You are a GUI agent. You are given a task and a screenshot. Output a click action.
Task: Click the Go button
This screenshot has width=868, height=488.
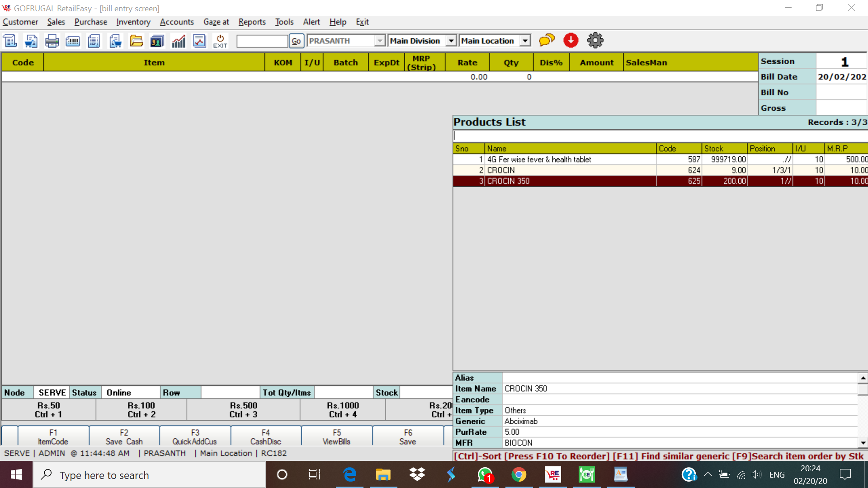coord(296,41)
